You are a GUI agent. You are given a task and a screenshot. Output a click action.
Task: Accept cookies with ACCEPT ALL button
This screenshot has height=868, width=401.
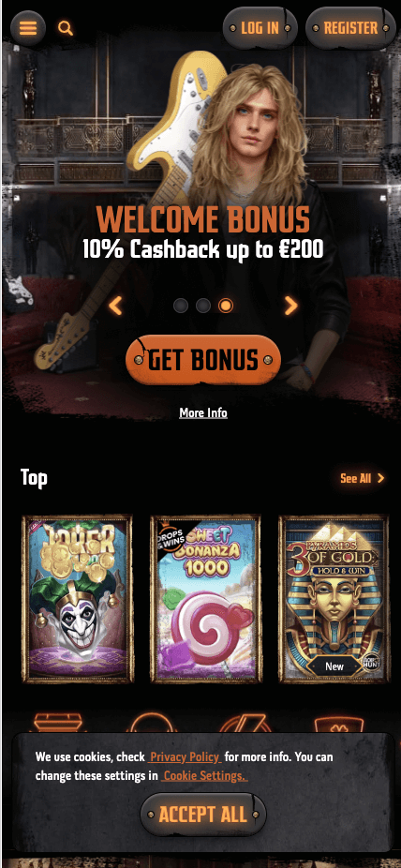click(203, 815)
